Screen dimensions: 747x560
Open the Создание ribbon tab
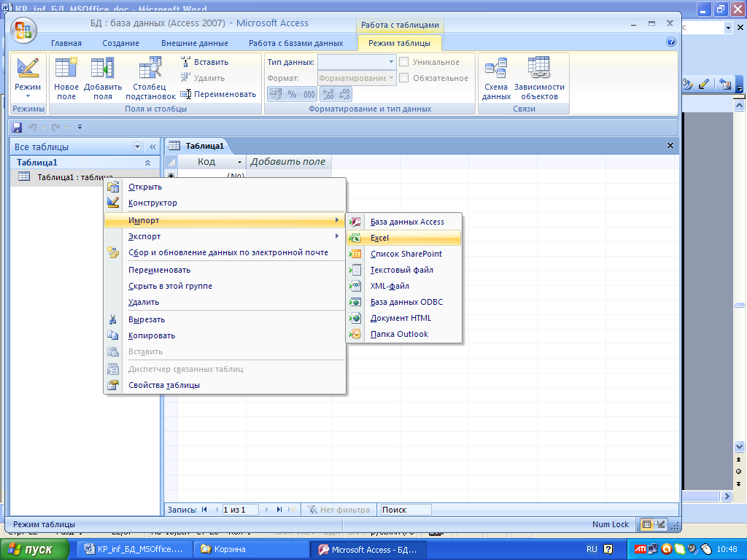(x=120, y=43)
